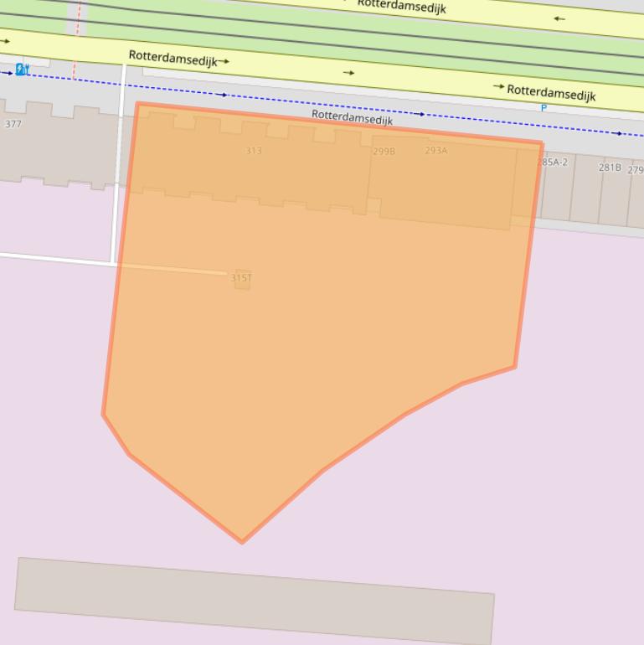Screen dimensions: 644x645
Task: Click the white footpath corner left of the polygon
Action: click(115, 263)
